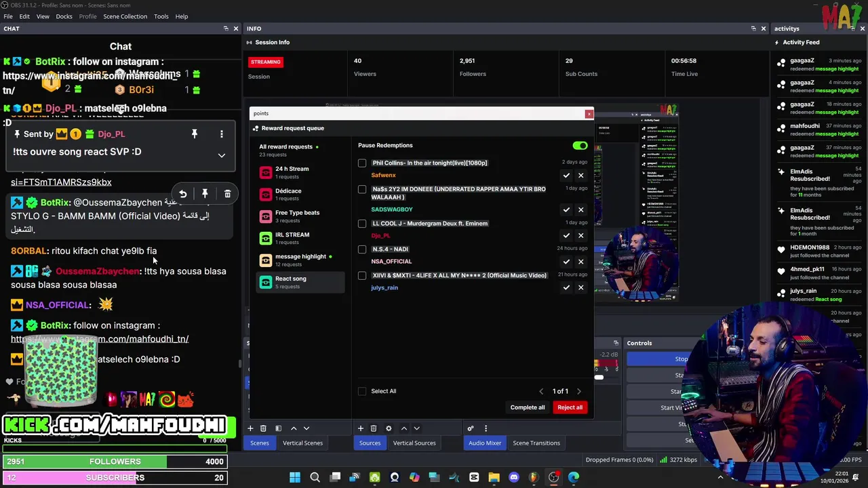Image resolution: width=868 pixels, height=488 pixels.
Task: Delete the hovered BotRix chat message
Action: point(227,195)
